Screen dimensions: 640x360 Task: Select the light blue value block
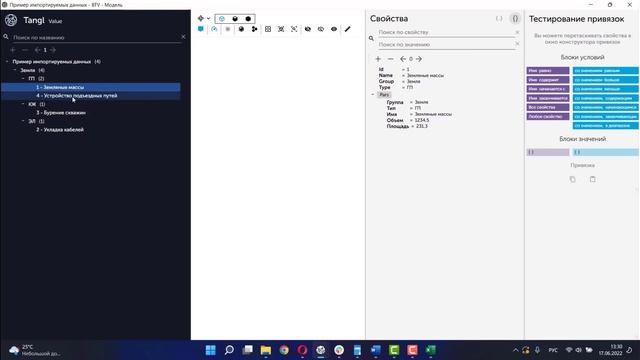pos(605,152)
